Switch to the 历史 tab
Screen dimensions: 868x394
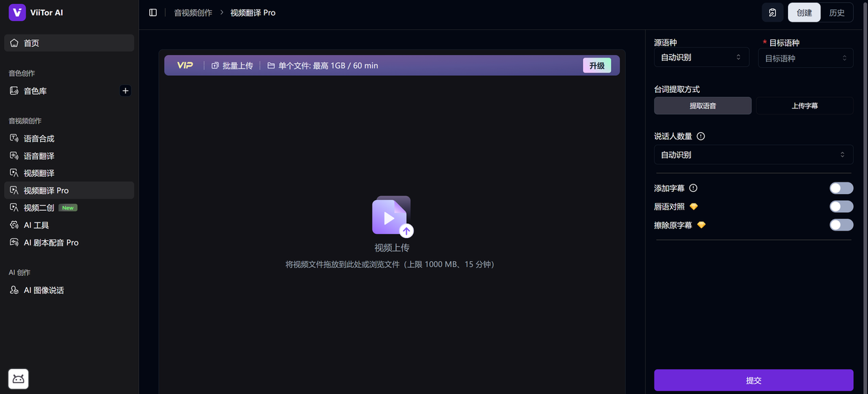point(837,13)
